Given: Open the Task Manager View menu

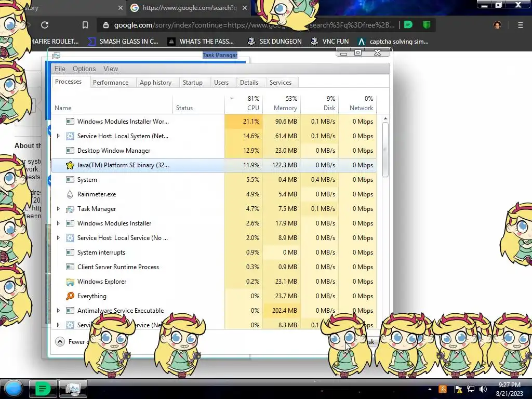Looking at the screenshot, I should coord(111,69).
